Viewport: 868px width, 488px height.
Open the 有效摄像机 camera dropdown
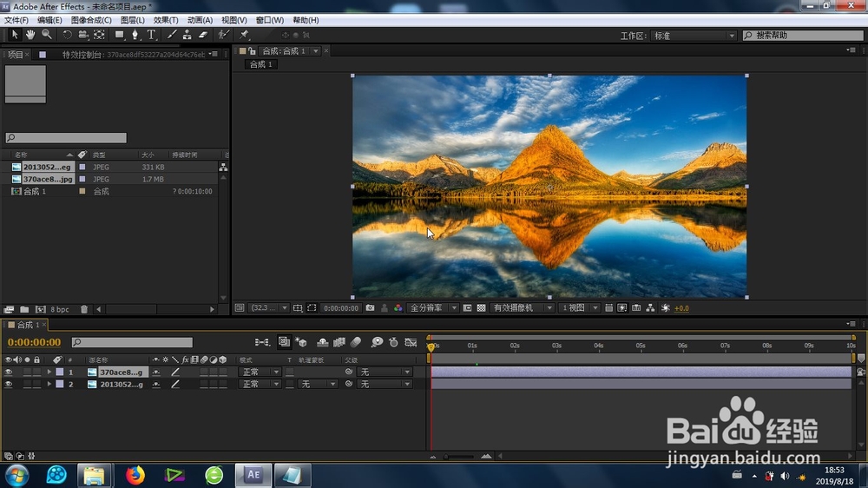522,308
